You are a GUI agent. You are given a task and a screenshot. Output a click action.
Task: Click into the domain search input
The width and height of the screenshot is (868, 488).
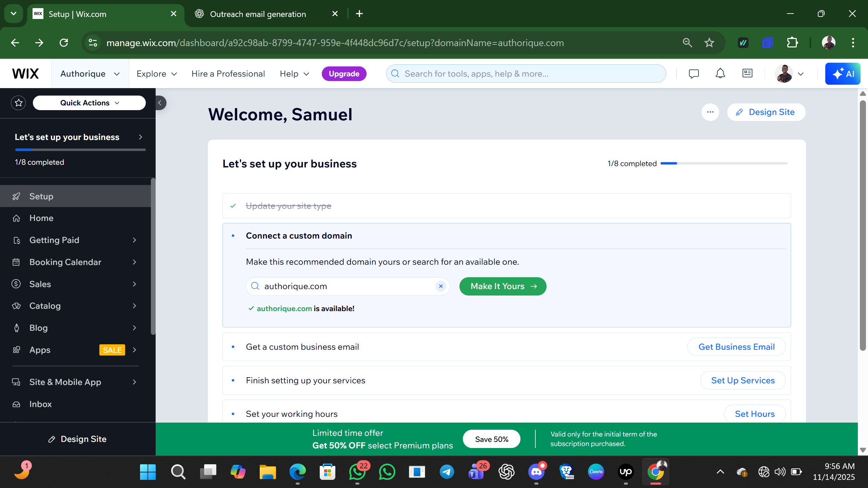coord(348,286)
